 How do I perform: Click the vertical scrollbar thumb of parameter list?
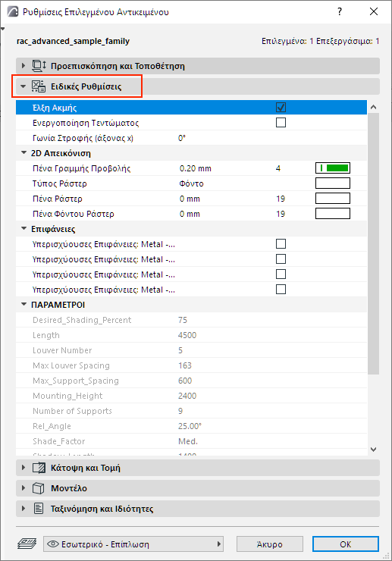point(373,243)
